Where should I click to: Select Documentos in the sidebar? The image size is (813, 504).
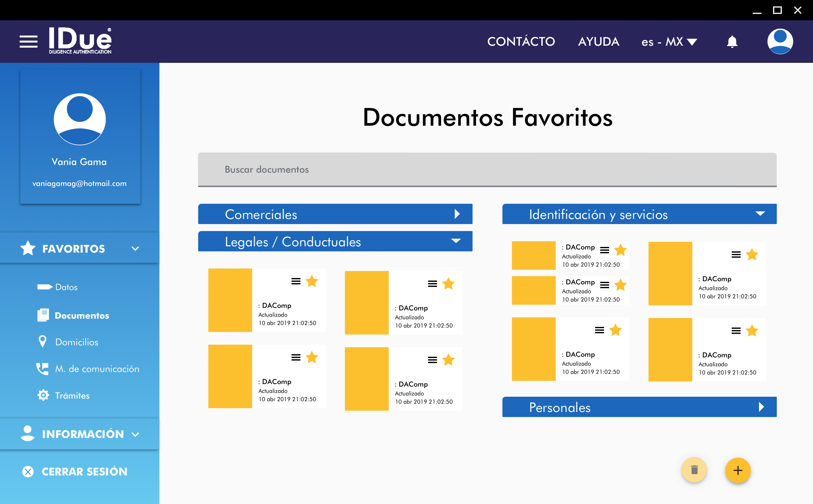[x=82, y=315]
